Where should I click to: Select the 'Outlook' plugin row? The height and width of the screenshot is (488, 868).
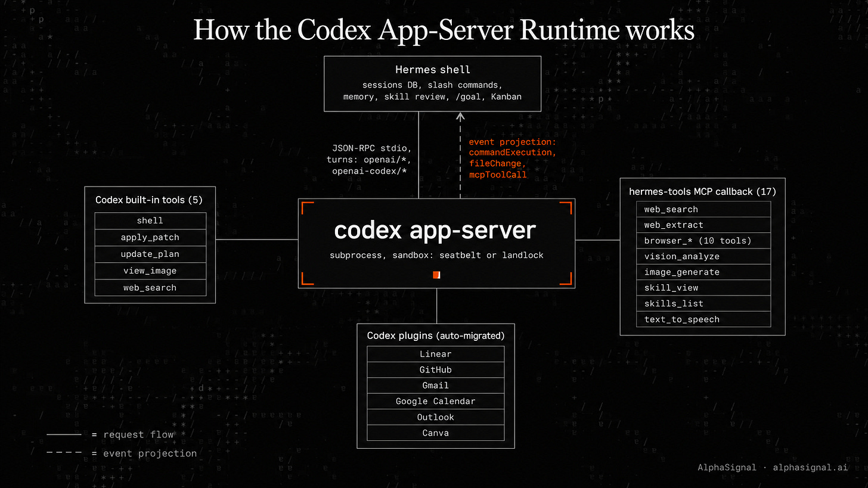pos(436,417)
